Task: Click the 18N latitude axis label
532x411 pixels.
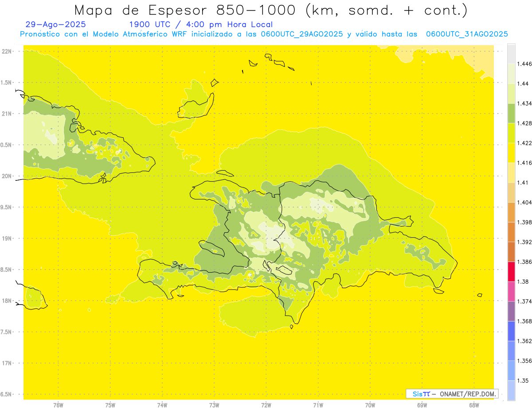Action: click(7, 301)
